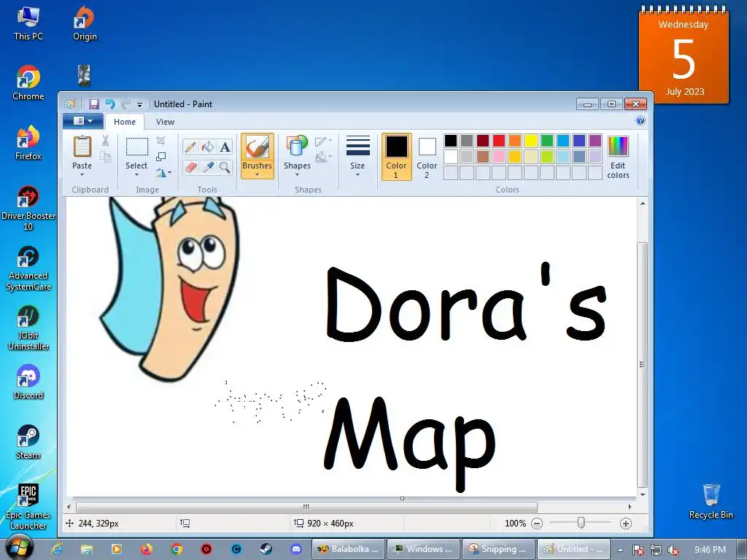Switch to Balabolka taskbar window
The height and width of the screenshot is (560, 747).
pos(348,549)
